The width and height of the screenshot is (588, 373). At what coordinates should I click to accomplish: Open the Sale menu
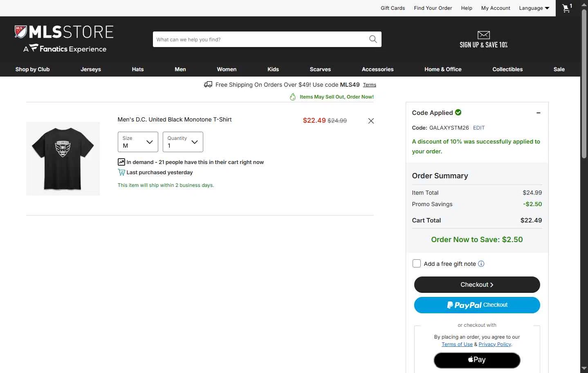click(x=559, y=69)
